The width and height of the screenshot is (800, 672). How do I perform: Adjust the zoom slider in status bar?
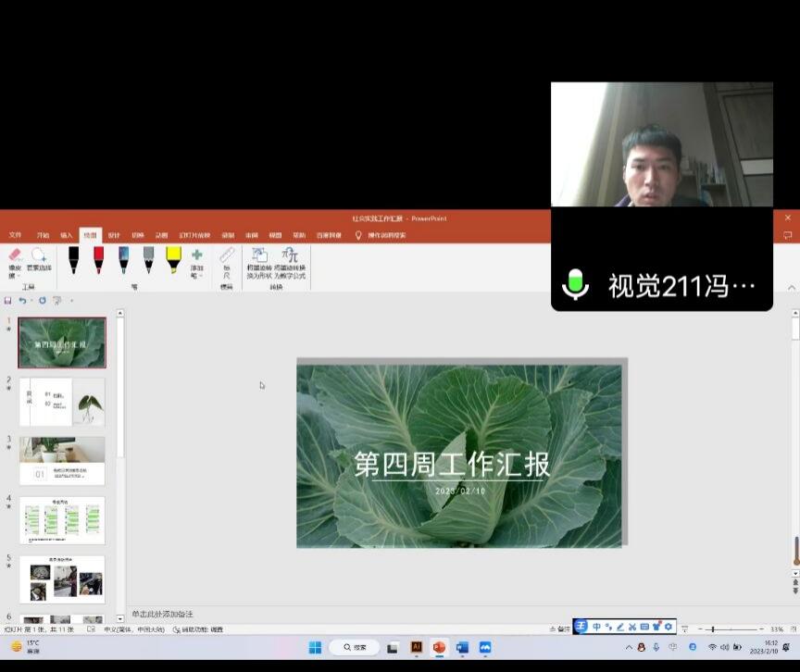pos(712,629)
